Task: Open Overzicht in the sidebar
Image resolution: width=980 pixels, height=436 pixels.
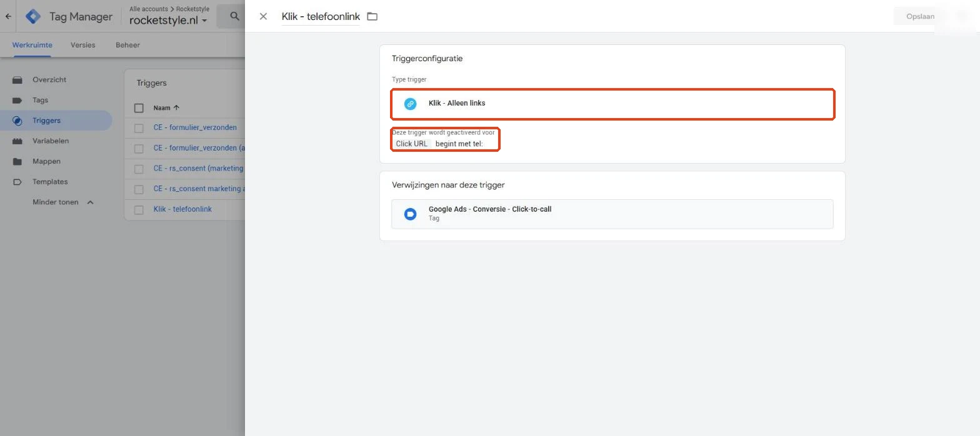Action: 49,80
